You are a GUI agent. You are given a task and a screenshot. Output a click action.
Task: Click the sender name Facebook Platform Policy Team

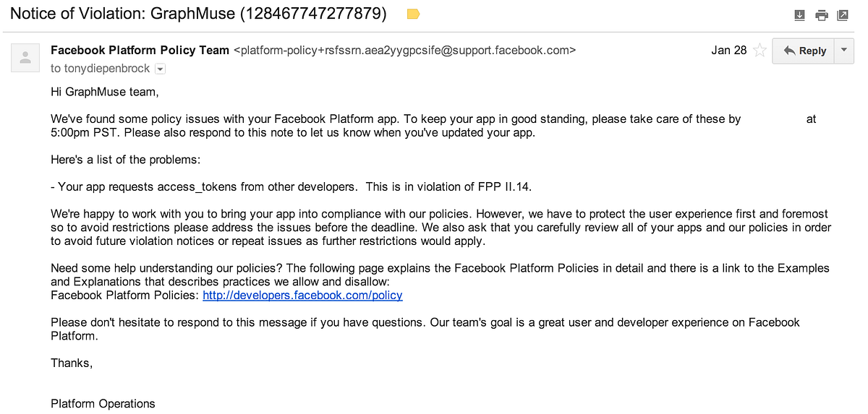point(140,51)
